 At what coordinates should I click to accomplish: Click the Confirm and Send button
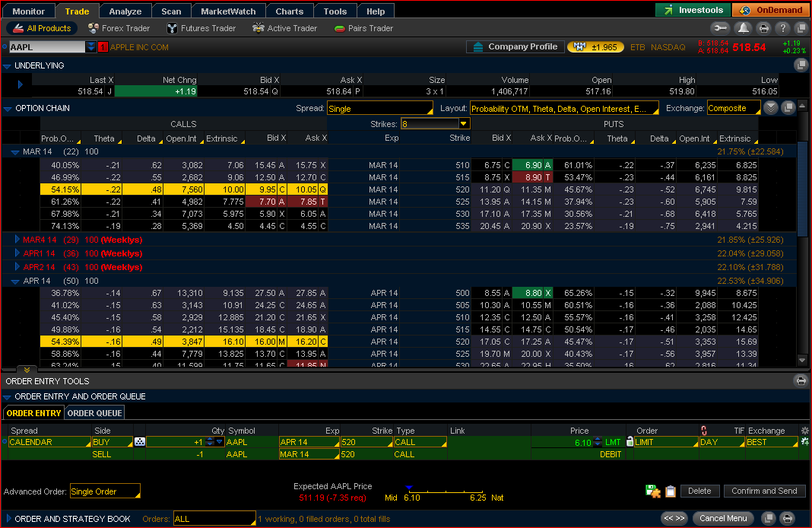point(764,491)
